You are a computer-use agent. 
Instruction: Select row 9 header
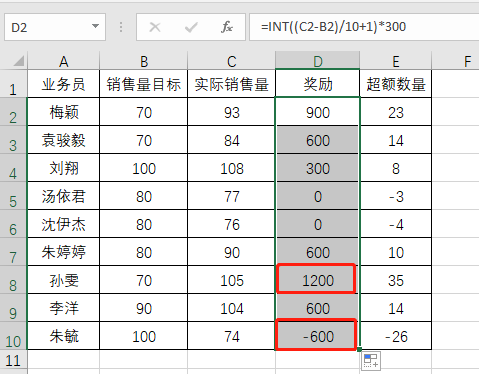(x=13, y=308)
